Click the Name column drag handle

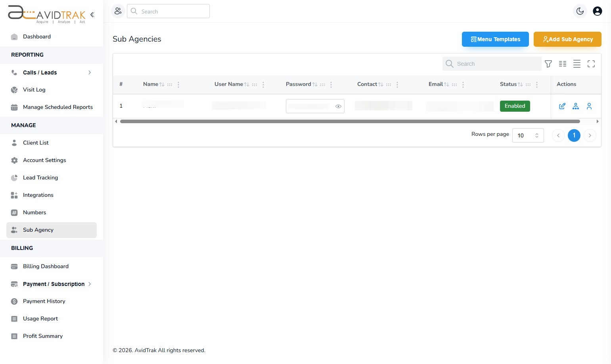coord(170,84)
